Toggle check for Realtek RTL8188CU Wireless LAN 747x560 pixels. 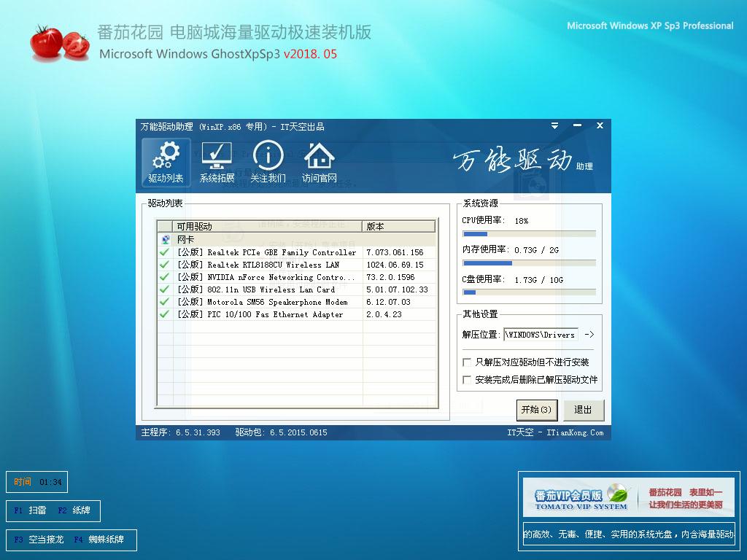[164, 264]
